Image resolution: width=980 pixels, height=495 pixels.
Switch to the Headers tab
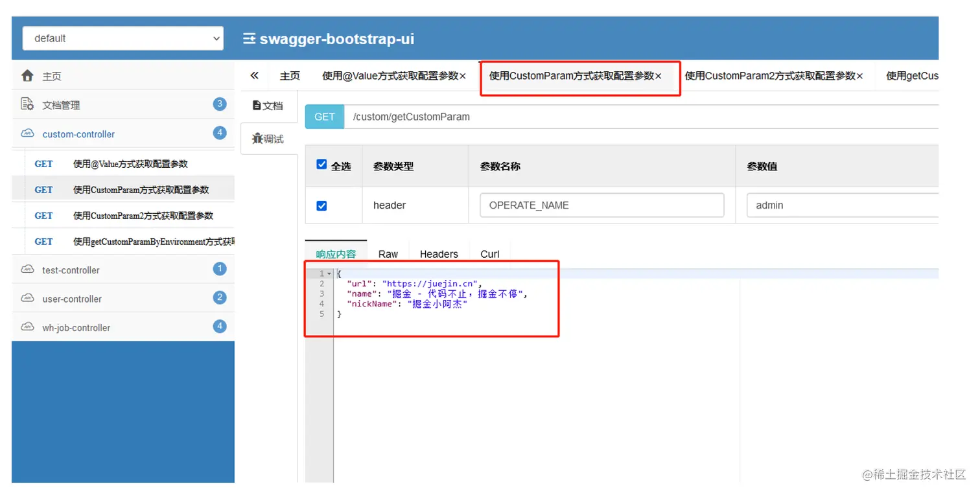pyautogui.click(x=438, y=254)
